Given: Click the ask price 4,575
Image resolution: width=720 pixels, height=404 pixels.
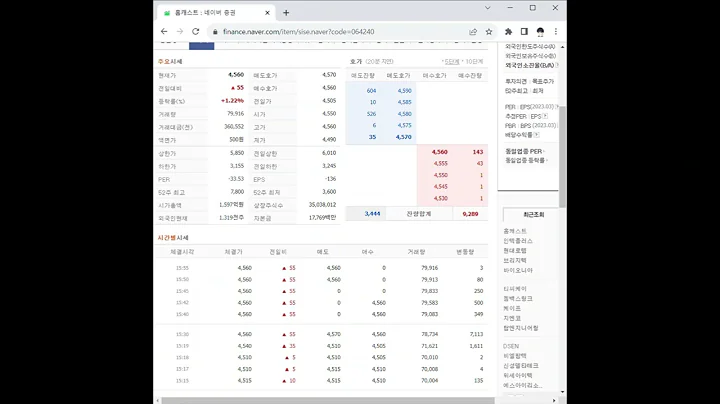Looking at the screenshot, I should point(405,125).
